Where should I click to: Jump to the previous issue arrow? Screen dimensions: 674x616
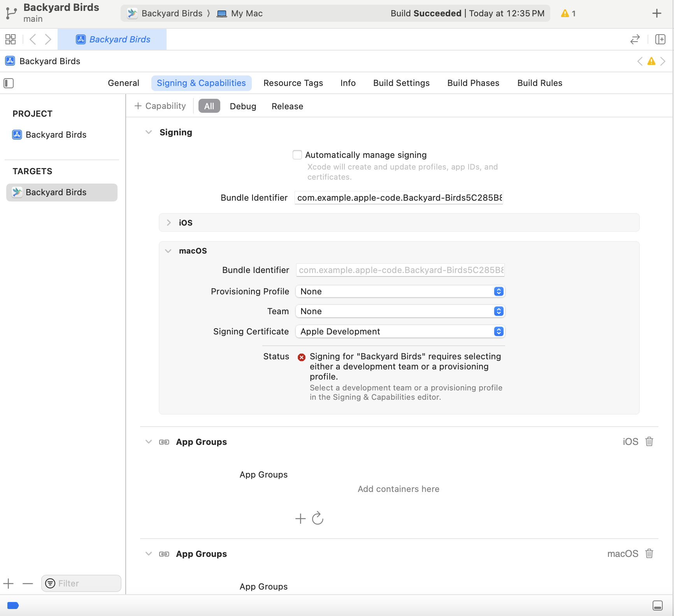coord(640,61)
